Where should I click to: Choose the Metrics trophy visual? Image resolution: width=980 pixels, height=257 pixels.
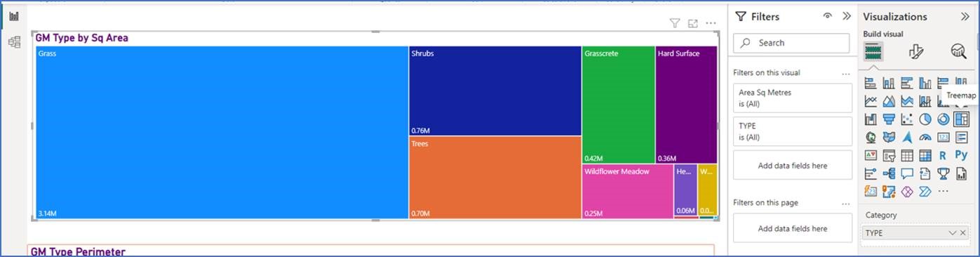(x=943, y=173)
